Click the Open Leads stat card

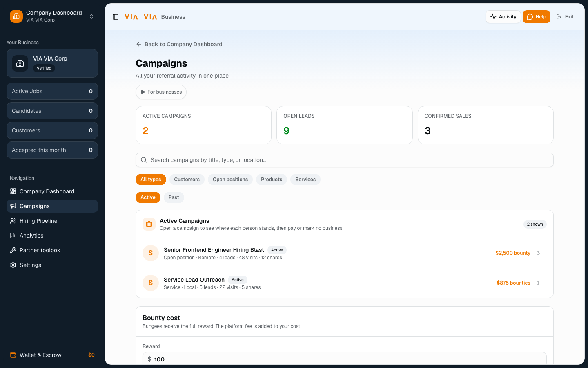tap(345, 125)
